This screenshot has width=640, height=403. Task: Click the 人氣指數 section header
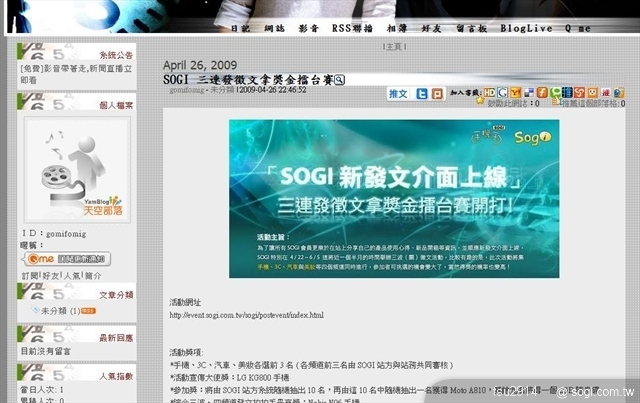tap(77, 373)
